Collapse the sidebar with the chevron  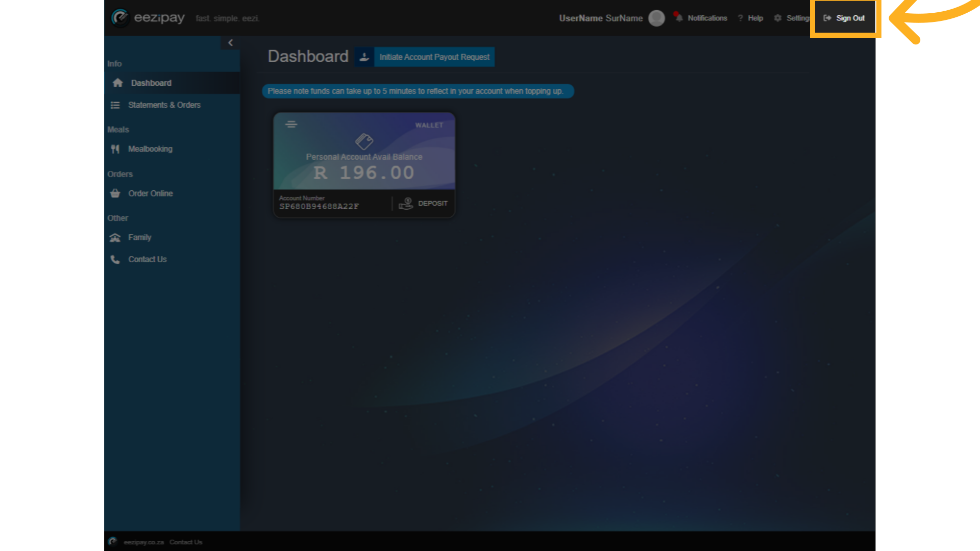[230, 43]
